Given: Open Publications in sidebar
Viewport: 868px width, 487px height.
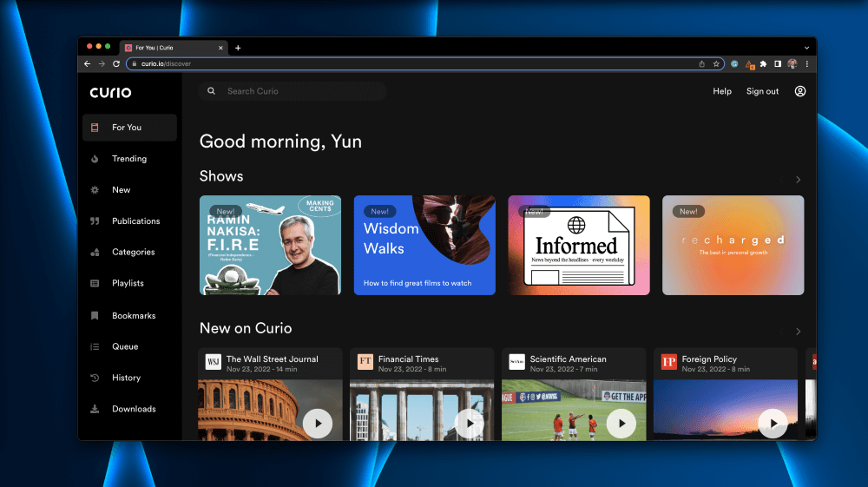Looking at the screenshot, I should [129, 220].
